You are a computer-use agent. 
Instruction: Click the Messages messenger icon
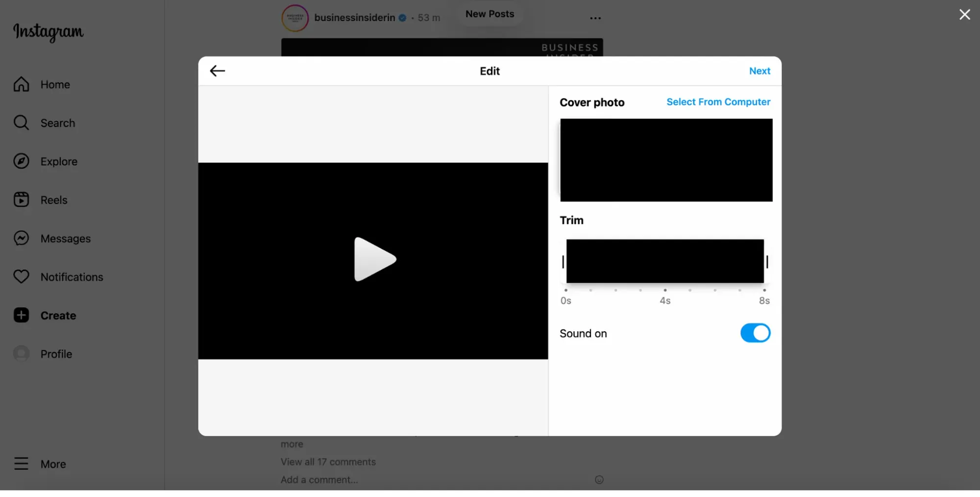click(21, 238)
